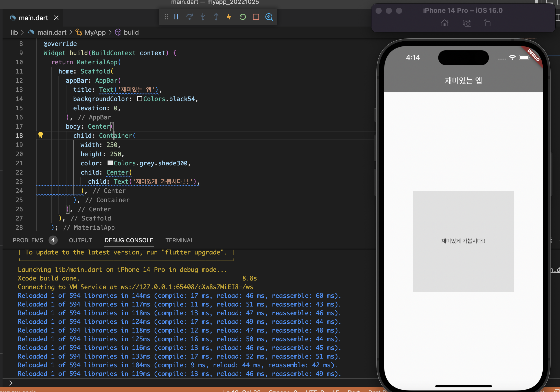Click the Step Into arrow icon
The image size is (560, 392).
pyautogui.click(x=203, y=17)
